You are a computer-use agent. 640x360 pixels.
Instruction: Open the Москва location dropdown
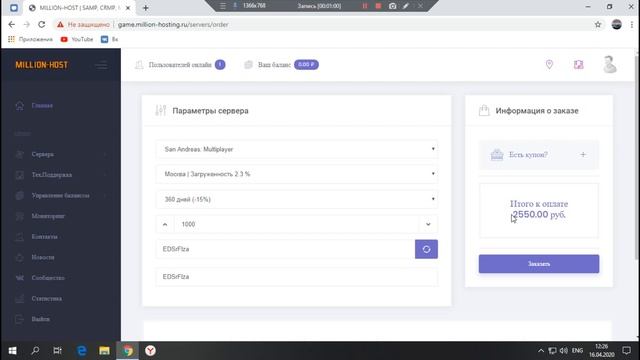point(297,174)
